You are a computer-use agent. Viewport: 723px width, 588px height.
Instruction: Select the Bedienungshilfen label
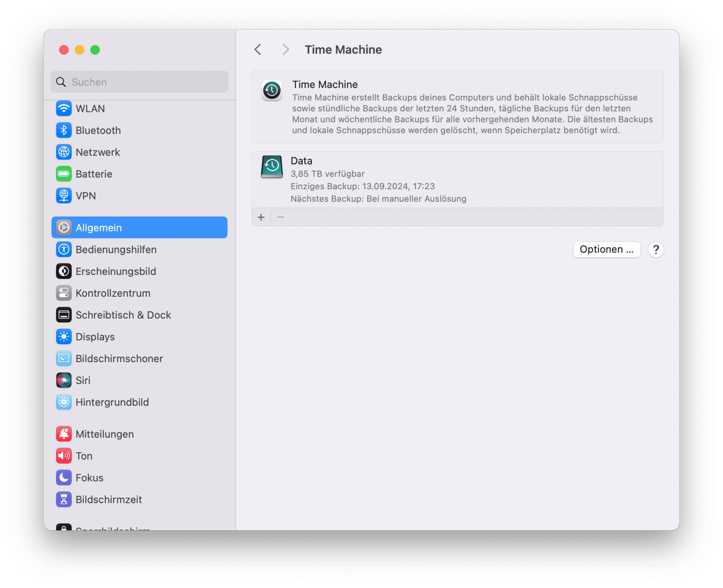click(x=116, y=250)
